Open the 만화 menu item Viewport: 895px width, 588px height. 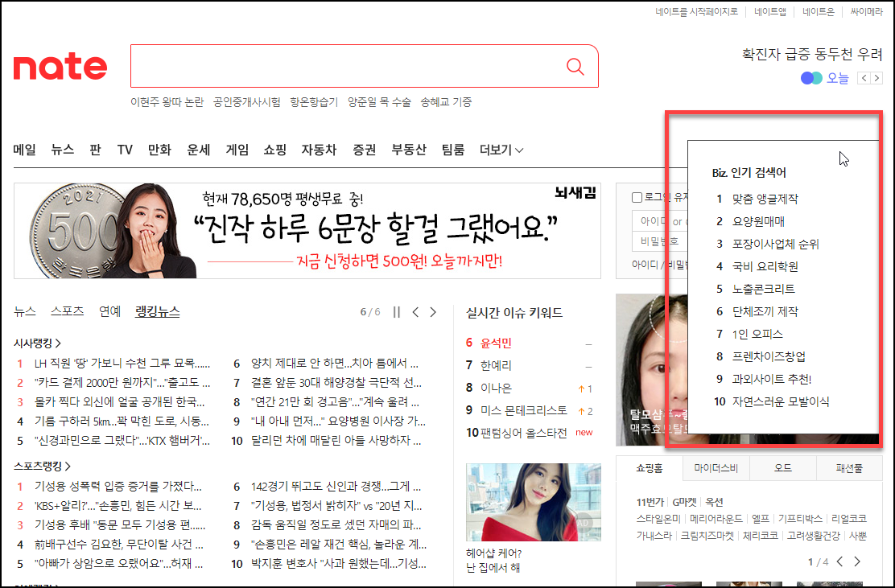click(x=159, y=150)
